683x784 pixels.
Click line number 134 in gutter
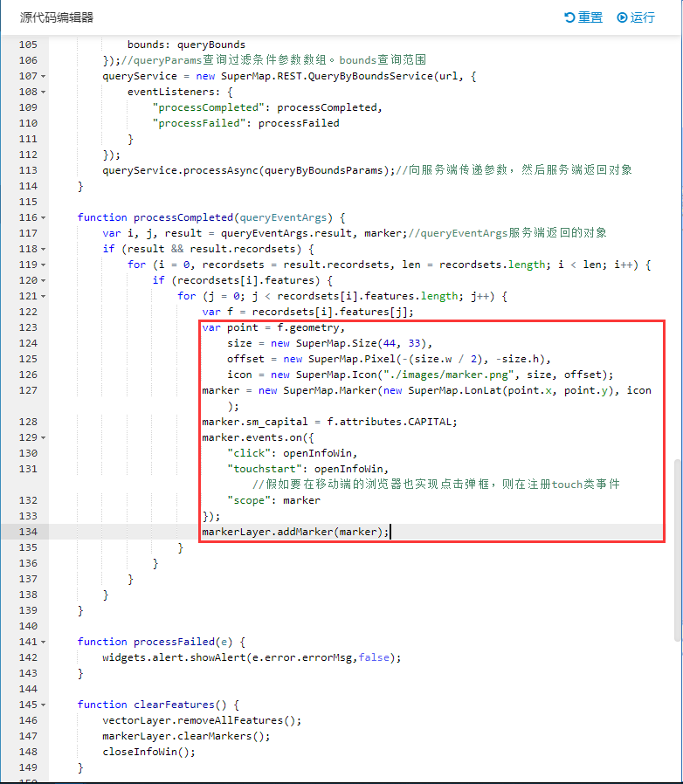click(x=28, y=532)
